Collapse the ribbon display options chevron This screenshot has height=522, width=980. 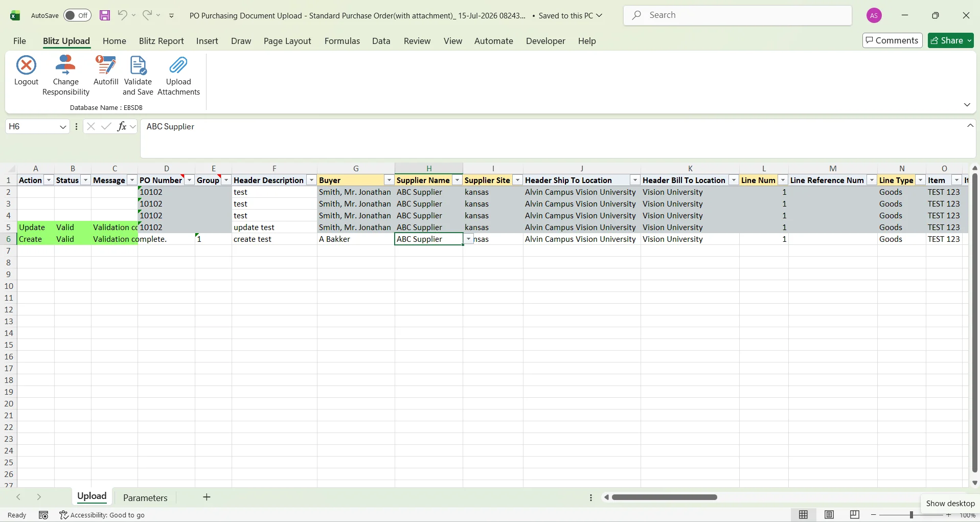(967, 105)
